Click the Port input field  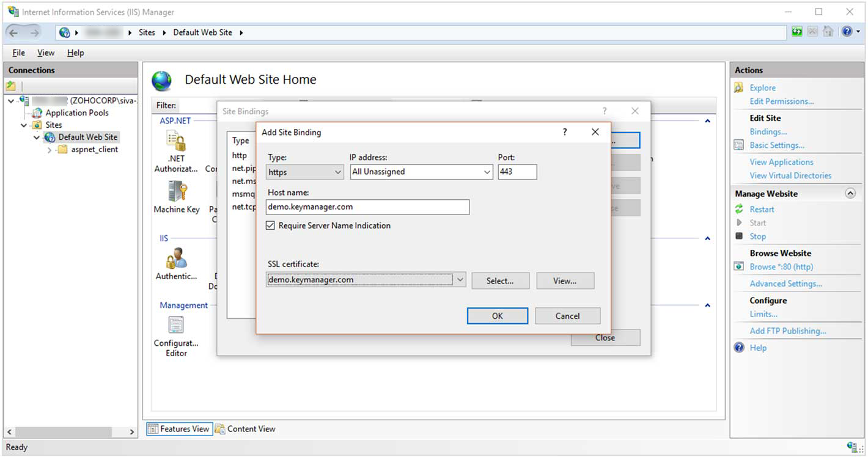tap(517, 172)
